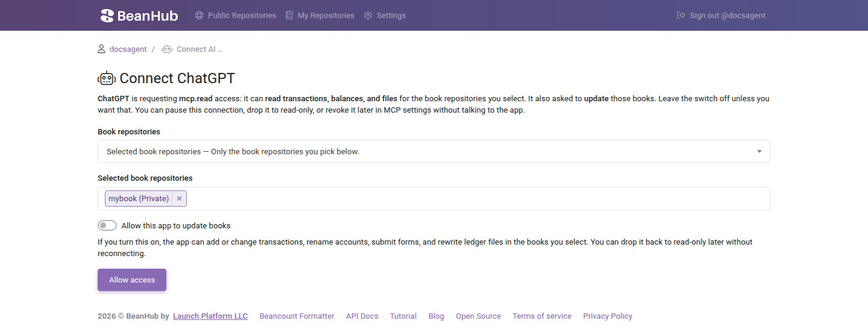
Task: Click the robot icon in the breadcrumb
Action: pos(167,49)
